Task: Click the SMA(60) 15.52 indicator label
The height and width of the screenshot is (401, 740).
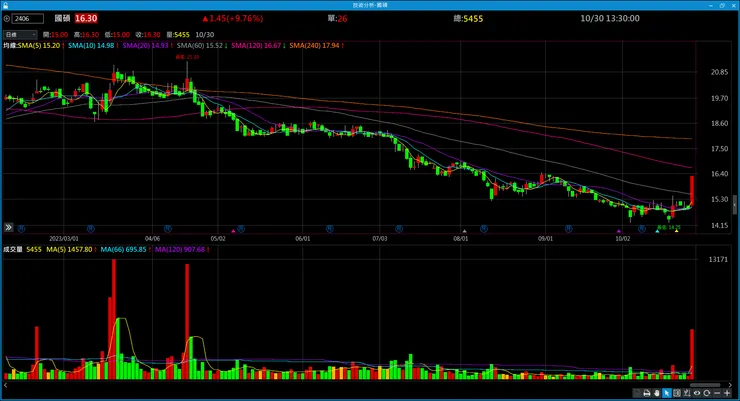Action: pos(200,46)
